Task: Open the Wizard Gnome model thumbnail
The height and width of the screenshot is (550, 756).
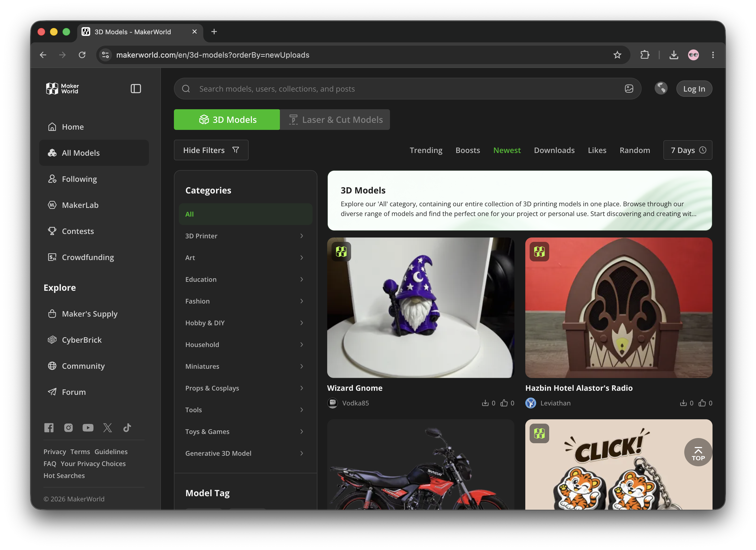Action: tap(420, 308)
